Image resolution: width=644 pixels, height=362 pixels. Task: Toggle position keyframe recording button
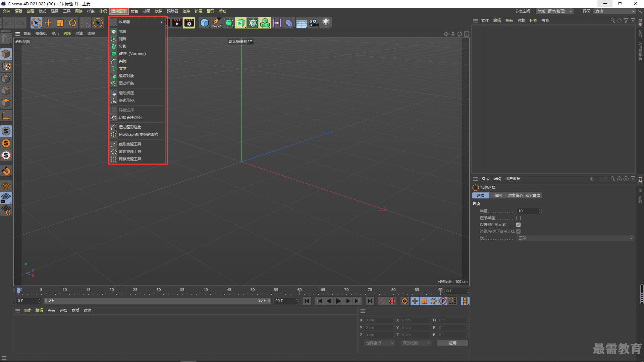click(x=415, y=301)
